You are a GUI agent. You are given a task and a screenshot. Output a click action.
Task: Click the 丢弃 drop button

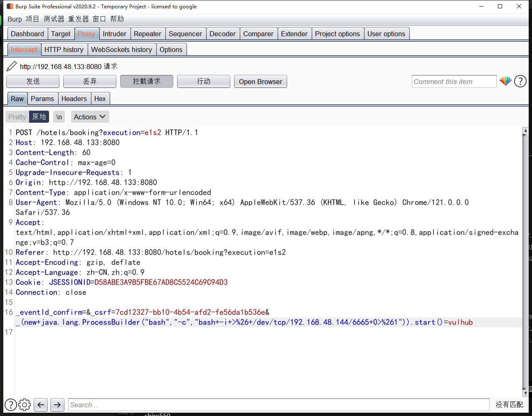90,81
